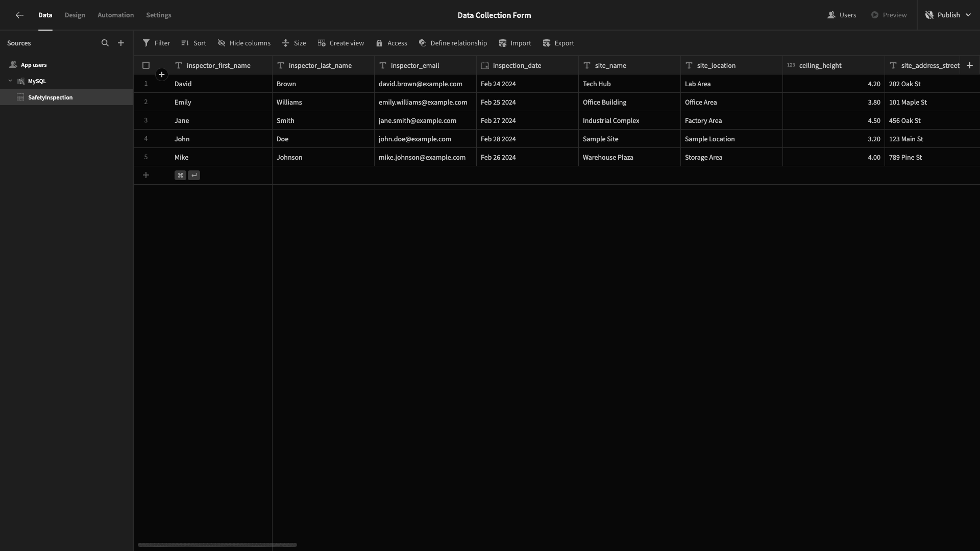Screen dimensions: 980x551
Task: Click the horizontal scrollbar at the bottom
Action: [217, 545]
